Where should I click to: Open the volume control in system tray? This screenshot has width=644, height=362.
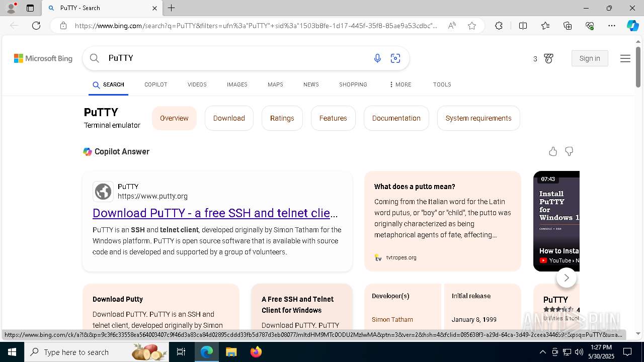[x=579, y=352]
